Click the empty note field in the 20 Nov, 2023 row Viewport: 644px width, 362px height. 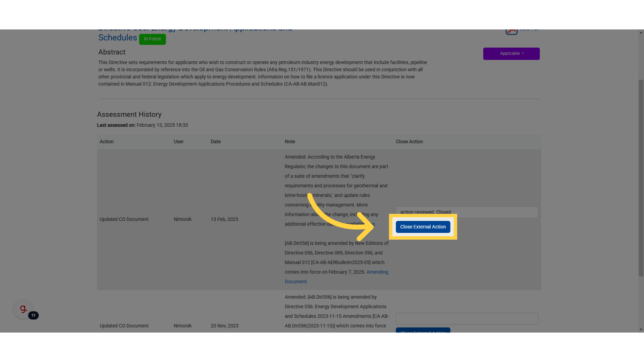click(x=467, y=319)
